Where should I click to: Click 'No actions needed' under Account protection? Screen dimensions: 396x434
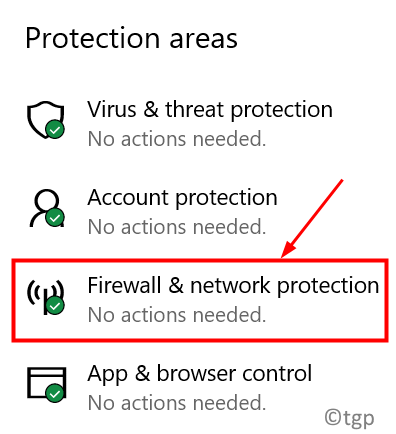177,227
